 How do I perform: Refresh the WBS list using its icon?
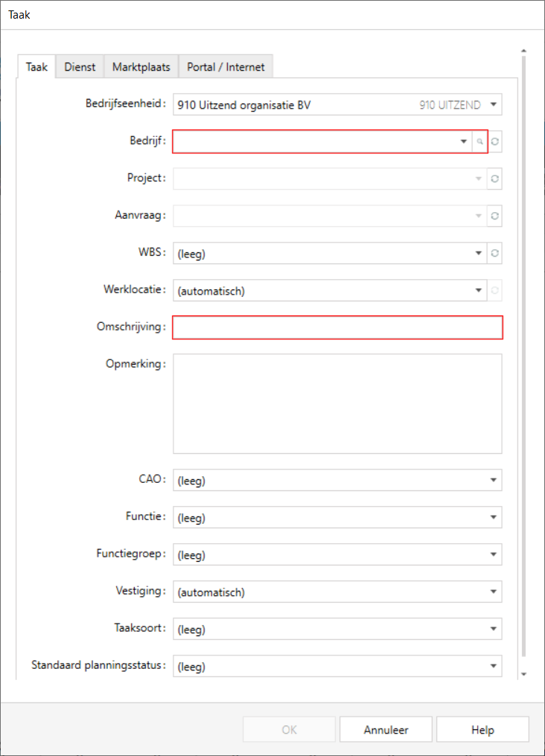click(495, 253)
